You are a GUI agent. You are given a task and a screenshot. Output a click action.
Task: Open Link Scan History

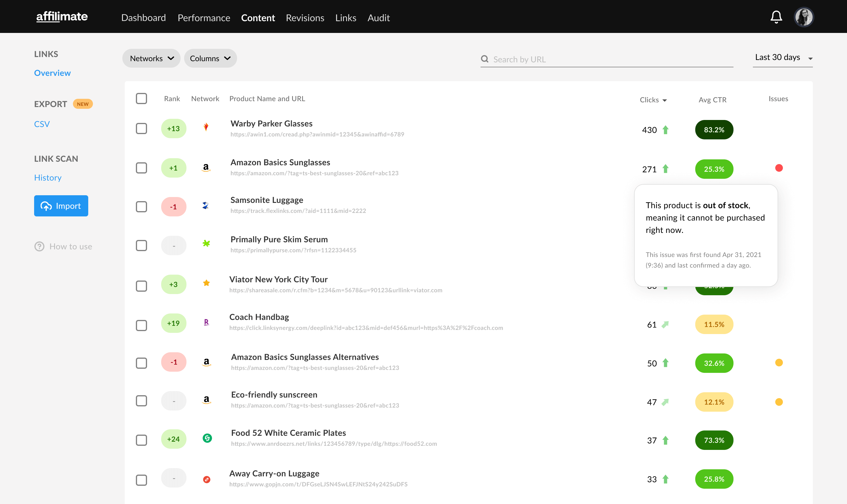[48, 178]
